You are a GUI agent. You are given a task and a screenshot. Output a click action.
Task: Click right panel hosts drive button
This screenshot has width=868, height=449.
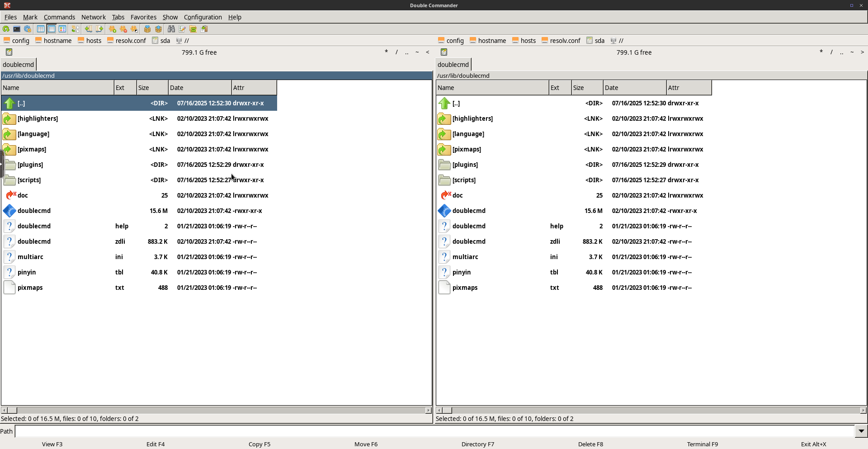click(x=524, y=41)
